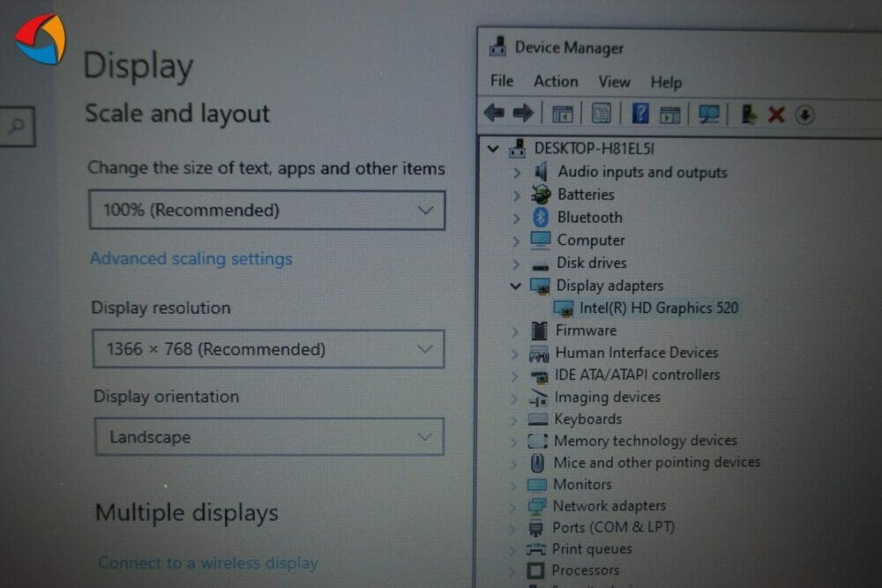Click the blue Help question mark icon

pyautogui.click(x=640, y=114)
